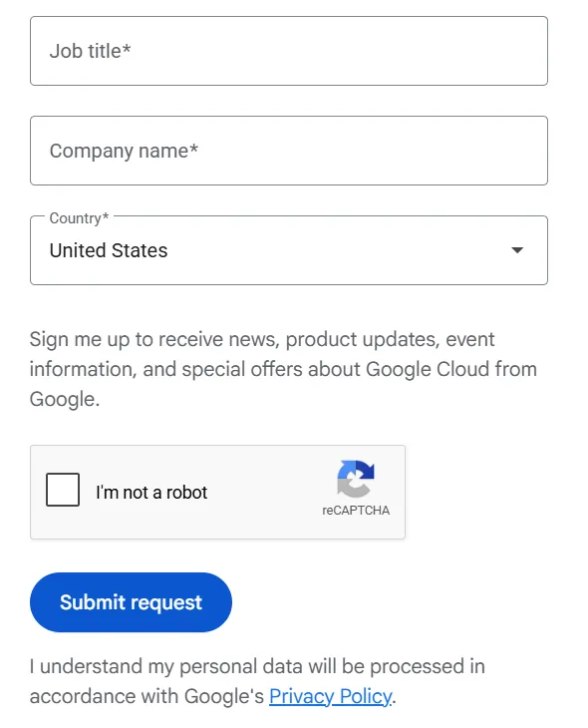Click the blank right side of the Country field
Screen dimensions: 588x728
pyautogui.click(x=339, y=250)
